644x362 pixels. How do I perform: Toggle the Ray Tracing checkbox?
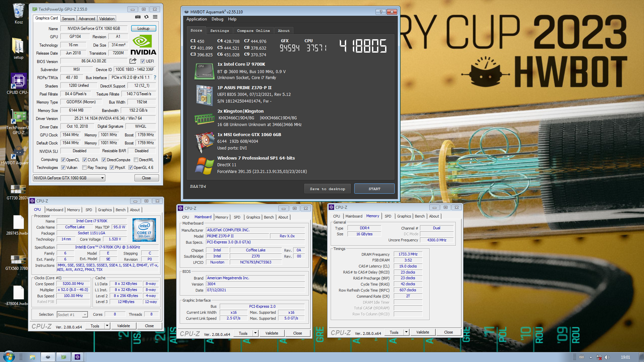tap(85, 168)
